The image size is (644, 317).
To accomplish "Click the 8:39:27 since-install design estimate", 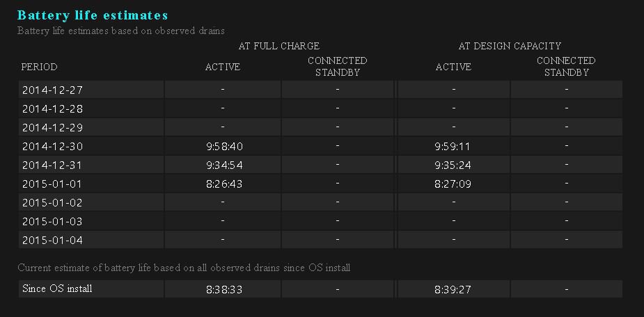I will click(x=453, y=289).
